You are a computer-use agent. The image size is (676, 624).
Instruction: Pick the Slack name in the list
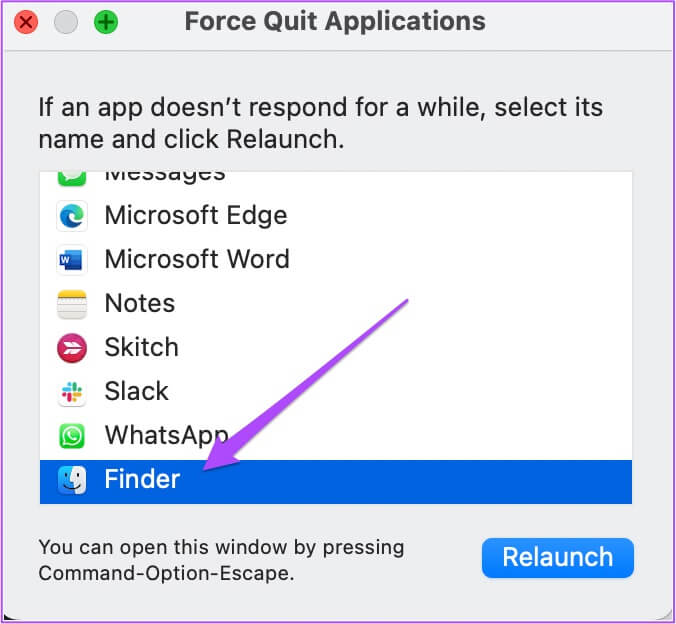[x=137, y=392]
